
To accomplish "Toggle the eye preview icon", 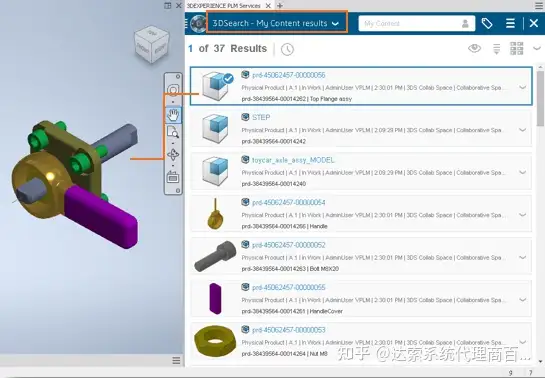I will tap(474, 48).
